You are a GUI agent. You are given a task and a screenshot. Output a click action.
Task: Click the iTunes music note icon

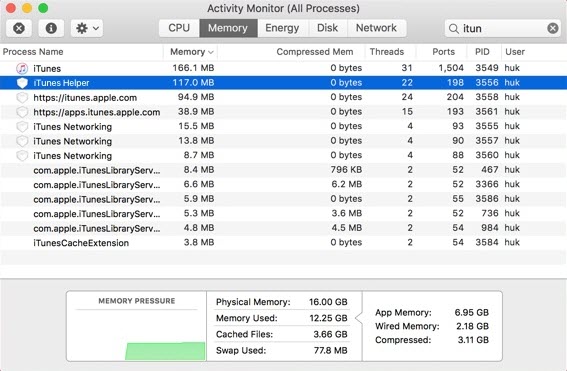click(22, 68)
